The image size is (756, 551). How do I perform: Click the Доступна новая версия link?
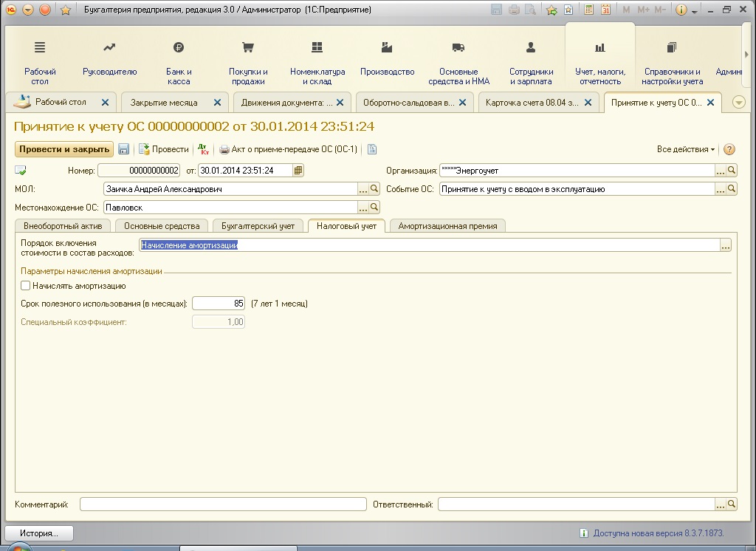tap(658, 533)
